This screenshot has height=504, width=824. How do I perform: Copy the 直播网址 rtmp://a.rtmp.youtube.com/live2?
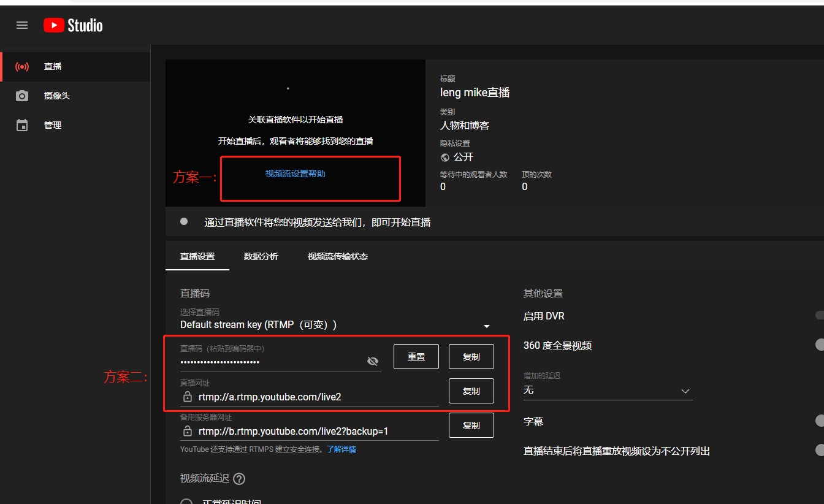(471, 391)
